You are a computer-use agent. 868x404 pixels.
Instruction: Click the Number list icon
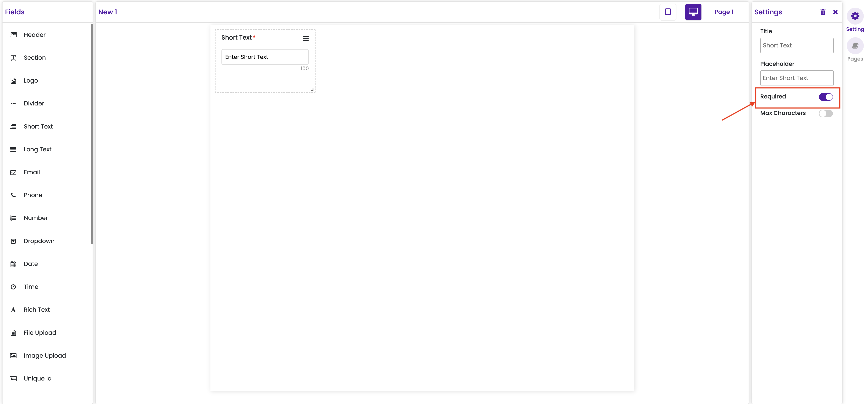(x=13, y=218)
